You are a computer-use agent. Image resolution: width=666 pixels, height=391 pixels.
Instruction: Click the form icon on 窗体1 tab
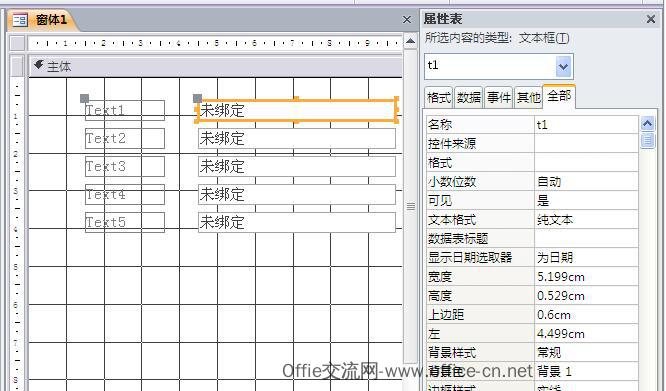[x=20, y=20]
